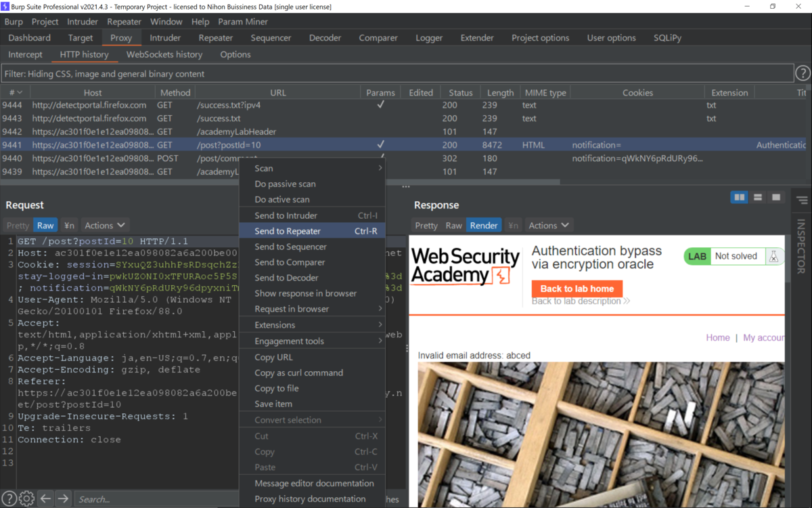The image size is (812, 508).
Task: Expand the Scan submenu
Action: pyautogui.click(x=312, y=168)
